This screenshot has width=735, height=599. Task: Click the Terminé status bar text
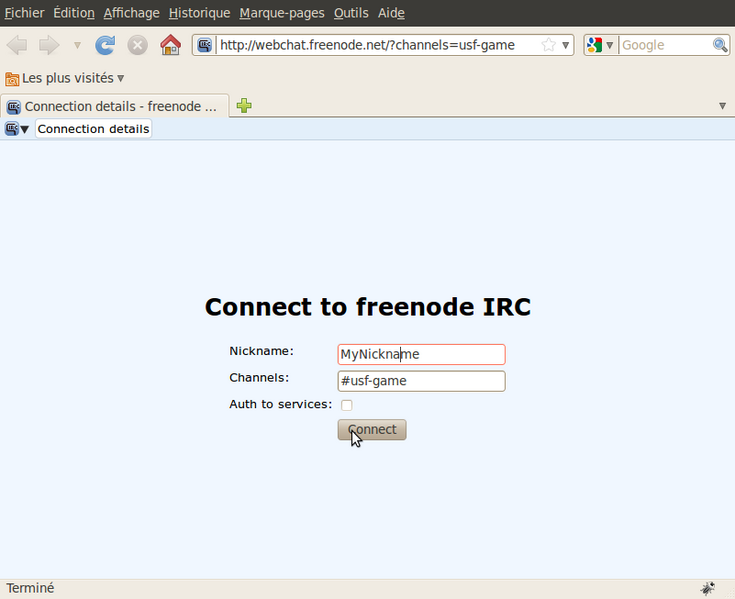(x=30, y=588)
